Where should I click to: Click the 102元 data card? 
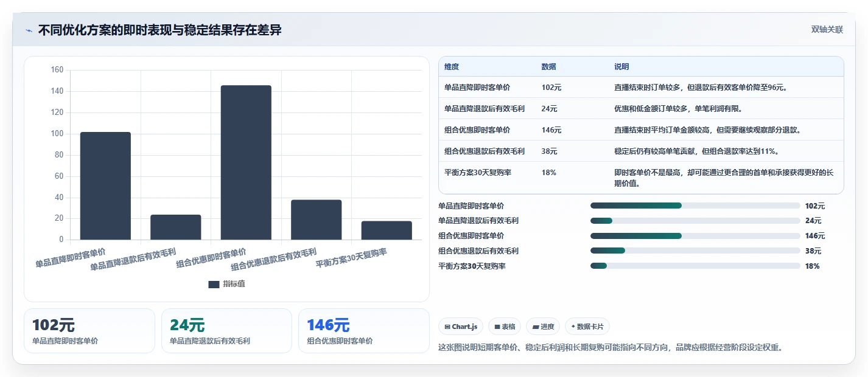(x=89, y=331)
